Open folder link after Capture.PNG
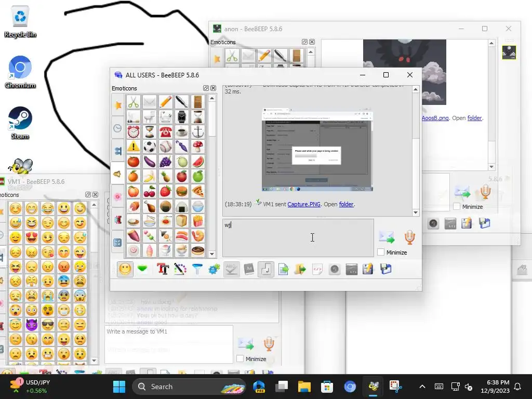Viewport: 532px width, 399px height. pos(346,204)
